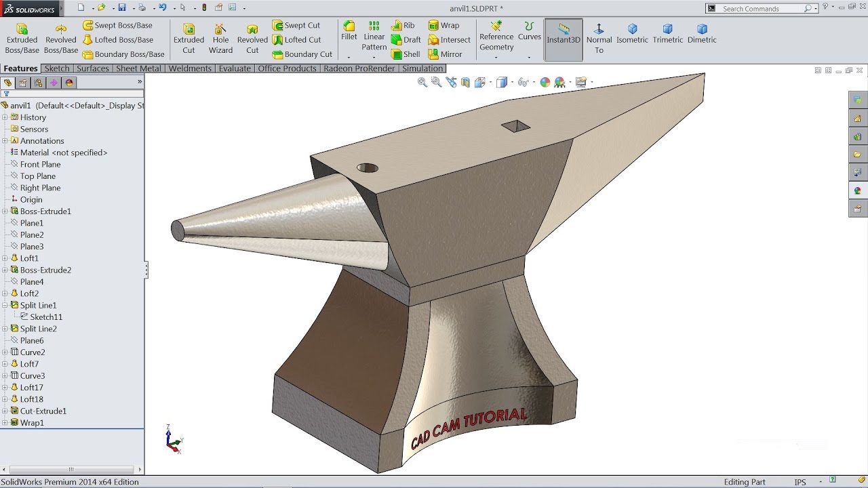Toggle the filter at feature tree top

6,94
